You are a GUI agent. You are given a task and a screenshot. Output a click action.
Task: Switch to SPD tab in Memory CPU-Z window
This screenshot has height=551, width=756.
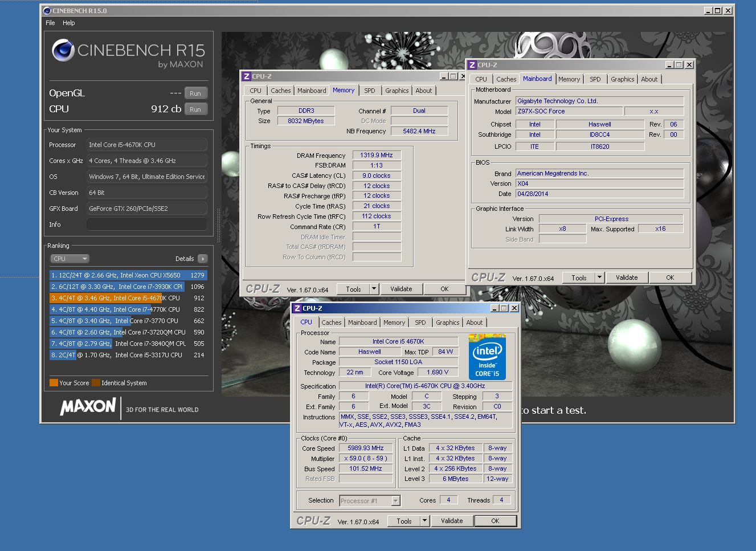(x=370, y=91)
